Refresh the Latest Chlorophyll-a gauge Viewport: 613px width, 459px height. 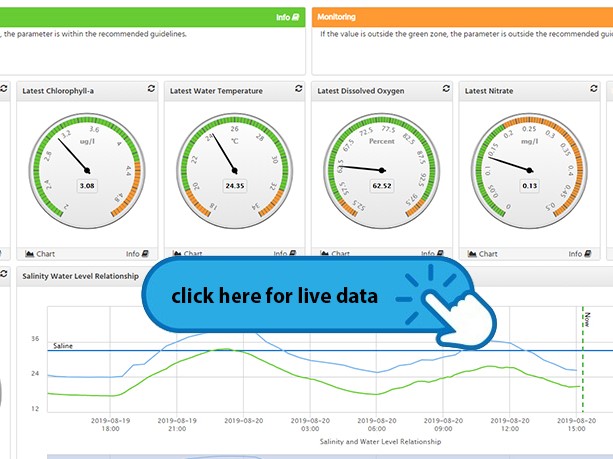coord(151,89)
